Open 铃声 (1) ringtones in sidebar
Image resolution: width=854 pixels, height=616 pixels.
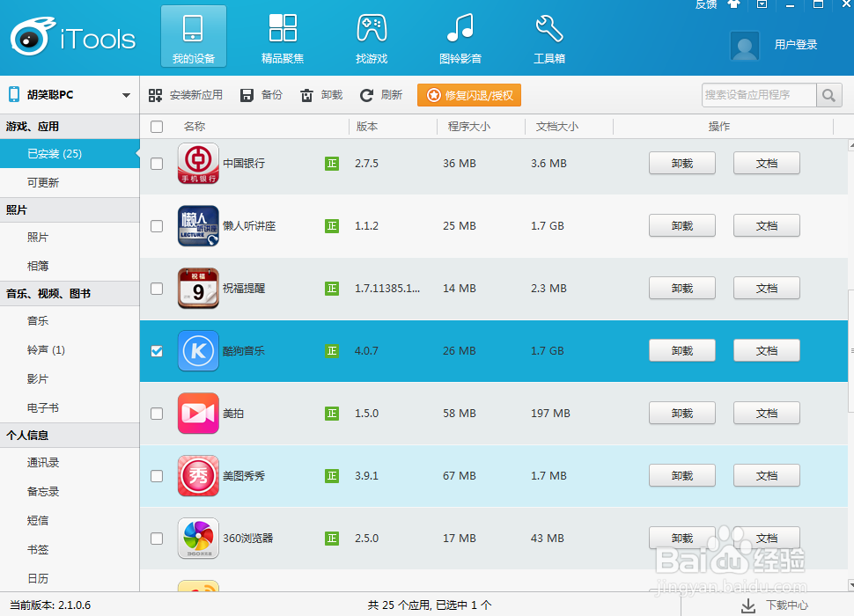tap(70, 350)
